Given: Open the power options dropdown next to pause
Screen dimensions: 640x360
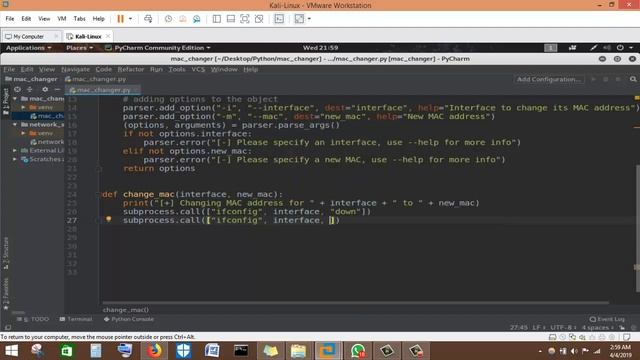Looking at the screenshot, I should (131, 19).
